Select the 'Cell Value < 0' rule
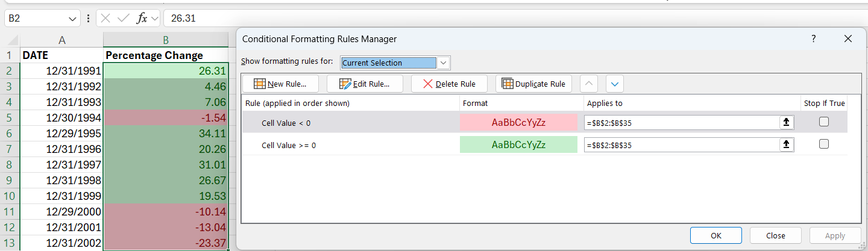This screenshot has height=251, width=868. click(545, 122)
